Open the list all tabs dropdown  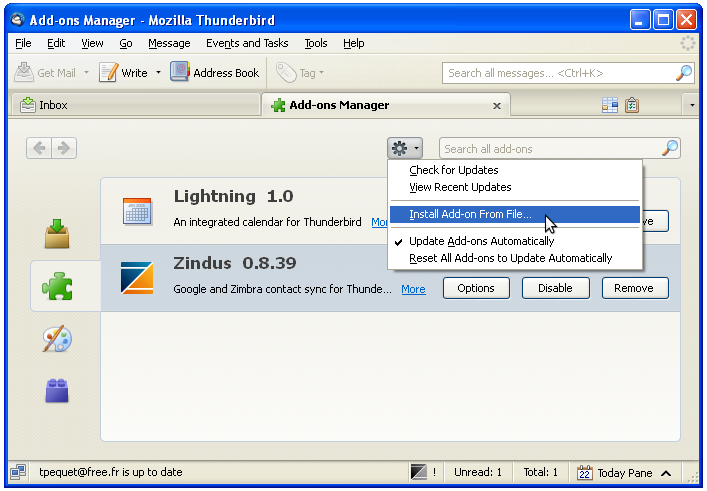[x=692, y=105]
